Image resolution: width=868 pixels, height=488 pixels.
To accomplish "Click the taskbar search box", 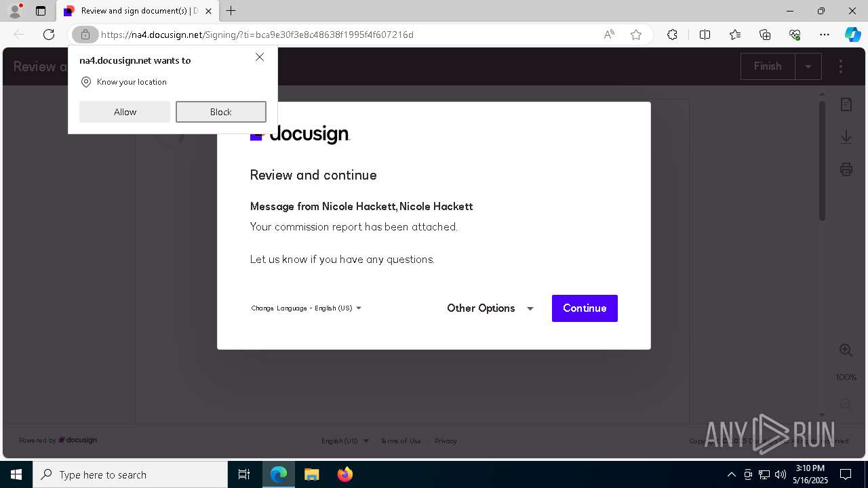I will point(130,474).
